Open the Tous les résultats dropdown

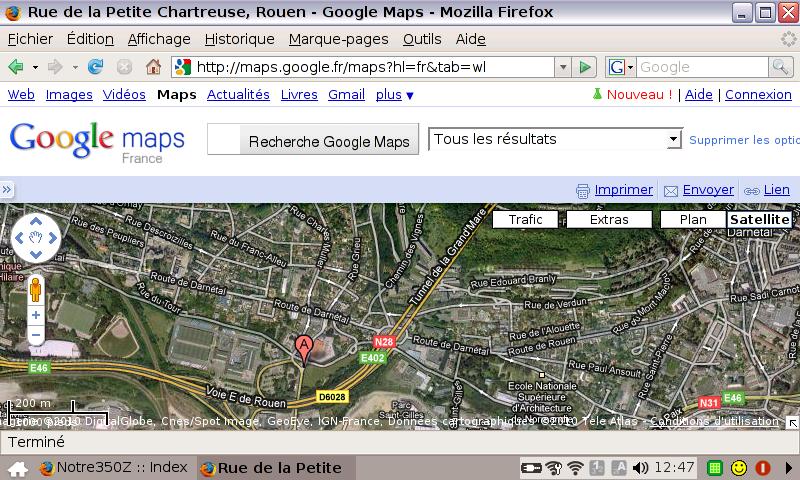click(555, 139)
